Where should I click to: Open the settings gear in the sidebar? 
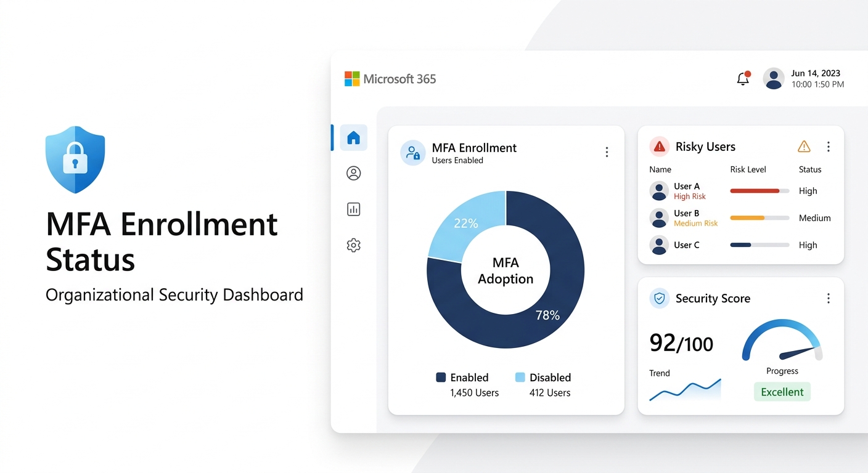pos(353,245)
